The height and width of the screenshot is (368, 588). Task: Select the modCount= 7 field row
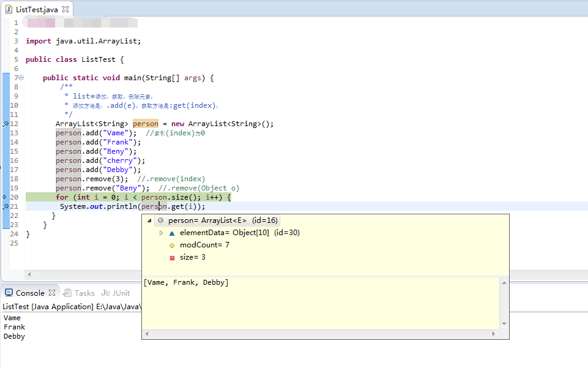click(204, 245)
